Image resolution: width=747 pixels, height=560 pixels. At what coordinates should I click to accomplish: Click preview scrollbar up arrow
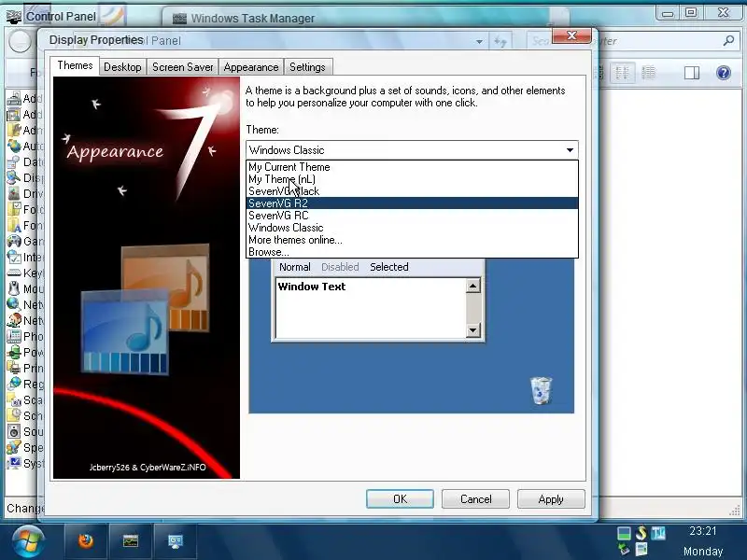click(x=472, y=286)
